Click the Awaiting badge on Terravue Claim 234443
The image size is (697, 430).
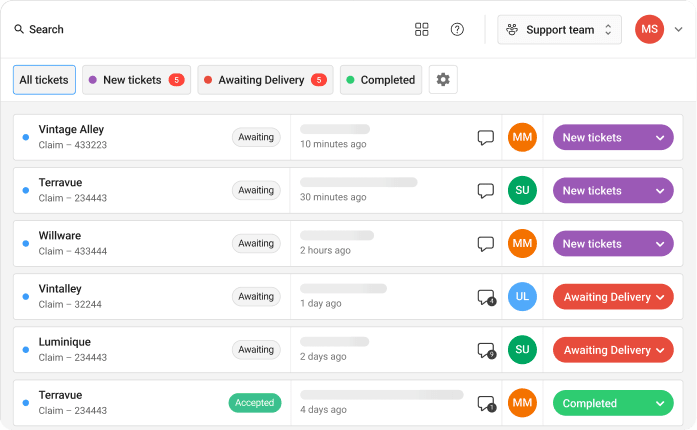pyautogui.click(x=256, y=190)
